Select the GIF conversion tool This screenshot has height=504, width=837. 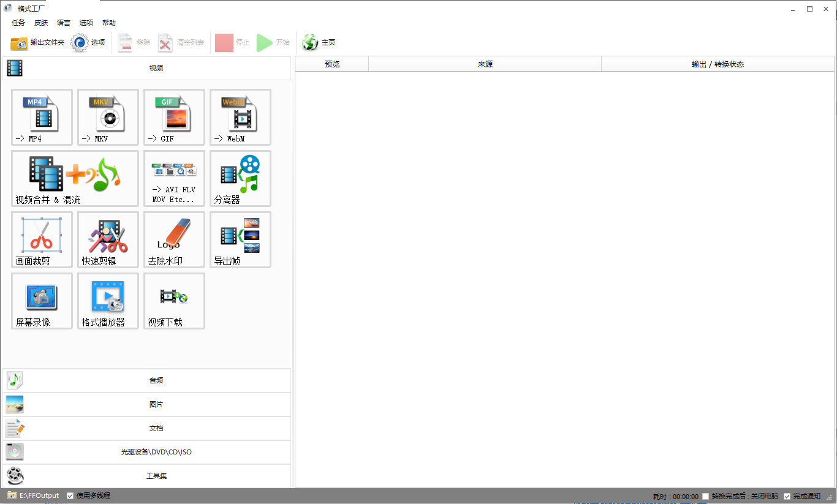coord(174,117)
